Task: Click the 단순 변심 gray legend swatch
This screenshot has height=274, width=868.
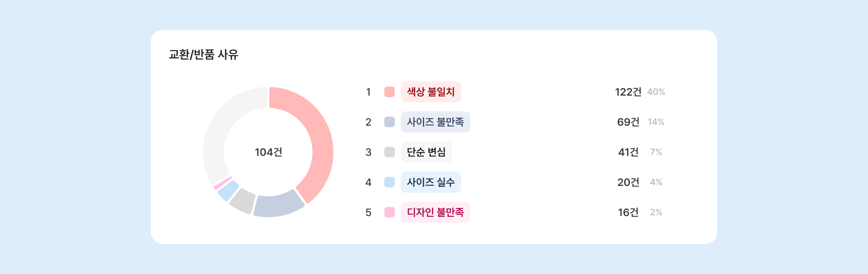Action: [x=389, y=152]
